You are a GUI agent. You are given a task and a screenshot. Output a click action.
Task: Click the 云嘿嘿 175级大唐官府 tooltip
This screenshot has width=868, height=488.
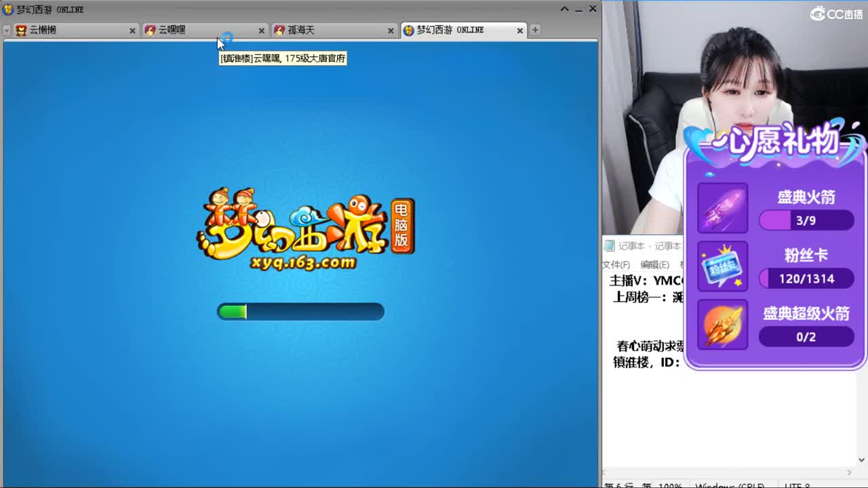(283, 58)
